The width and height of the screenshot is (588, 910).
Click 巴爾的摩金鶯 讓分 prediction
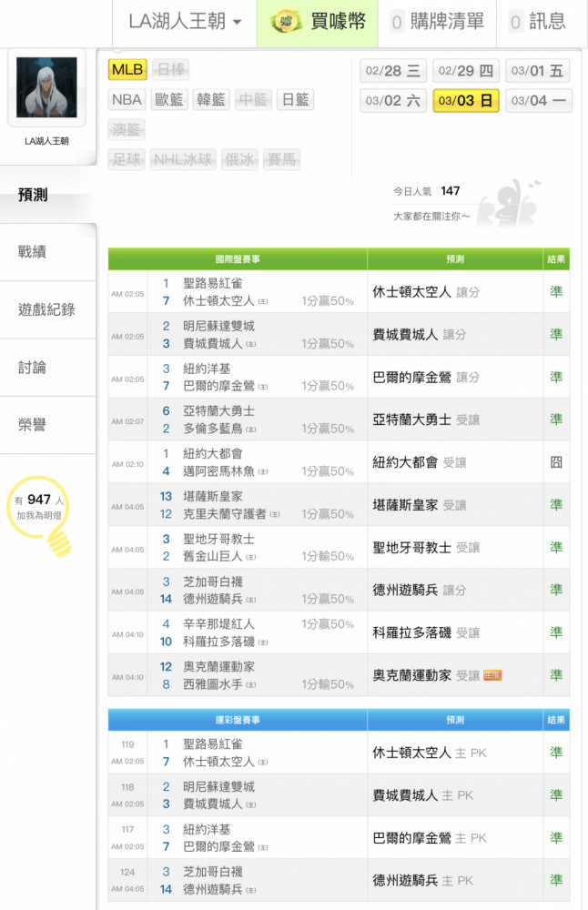[x=426, y=378]
